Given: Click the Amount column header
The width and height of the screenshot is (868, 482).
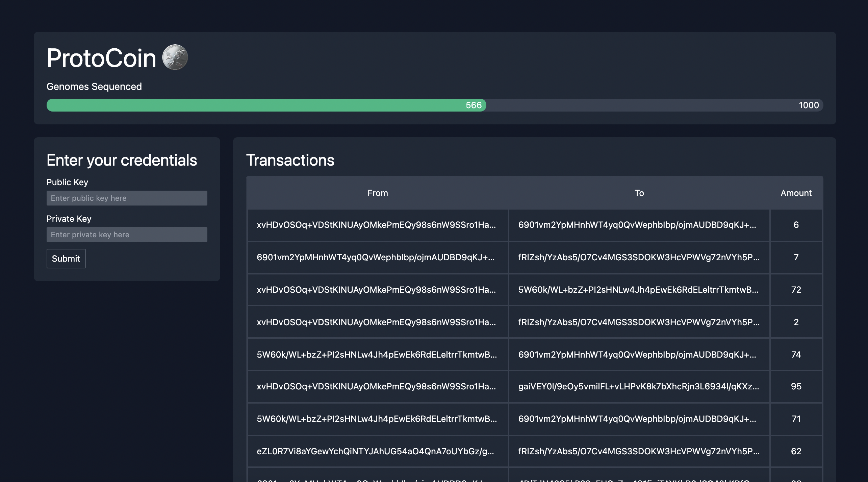Looking at the screenshot, I should 796,193.
